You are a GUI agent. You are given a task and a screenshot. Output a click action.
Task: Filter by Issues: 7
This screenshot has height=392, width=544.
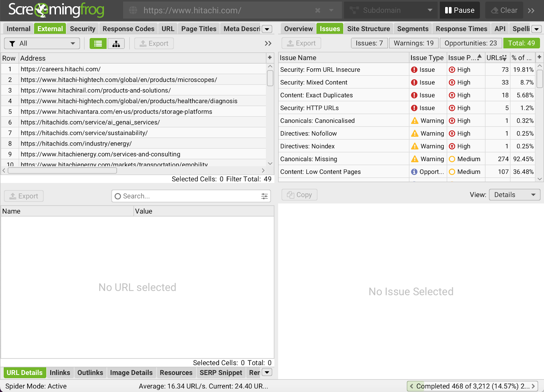click(369, 43)
